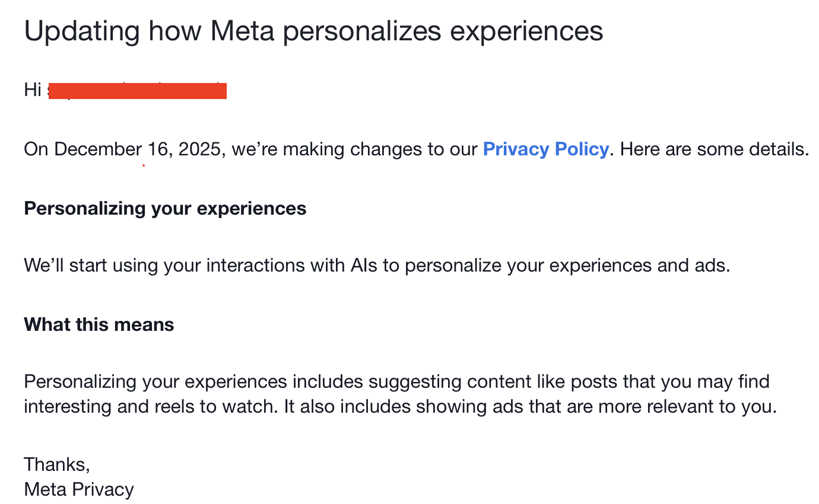Select the bold "Personalizing your experiences" heading
This screenshot has width=819, height=504.
pos(165,208)
